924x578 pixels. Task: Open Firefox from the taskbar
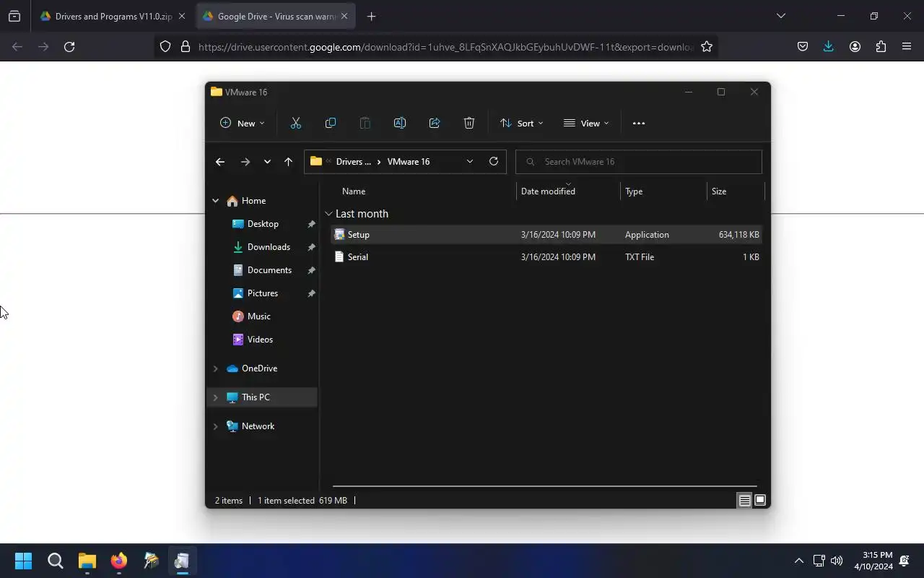tap(119, 561)
